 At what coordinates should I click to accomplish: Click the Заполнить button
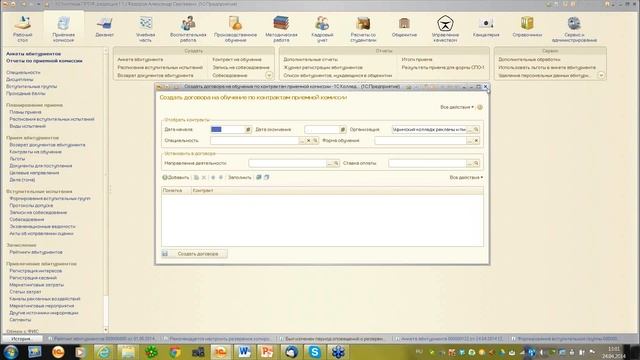point(240,178)
